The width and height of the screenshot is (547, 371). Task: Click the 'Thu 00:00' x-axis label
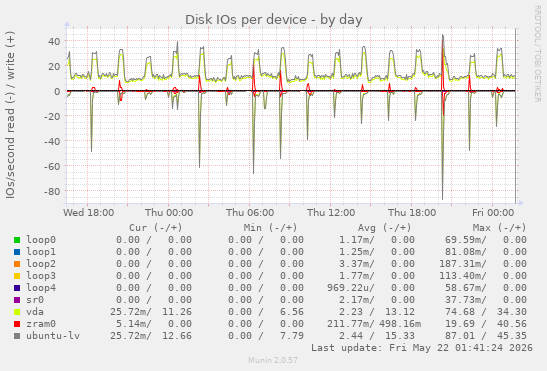tap(169, 213)
